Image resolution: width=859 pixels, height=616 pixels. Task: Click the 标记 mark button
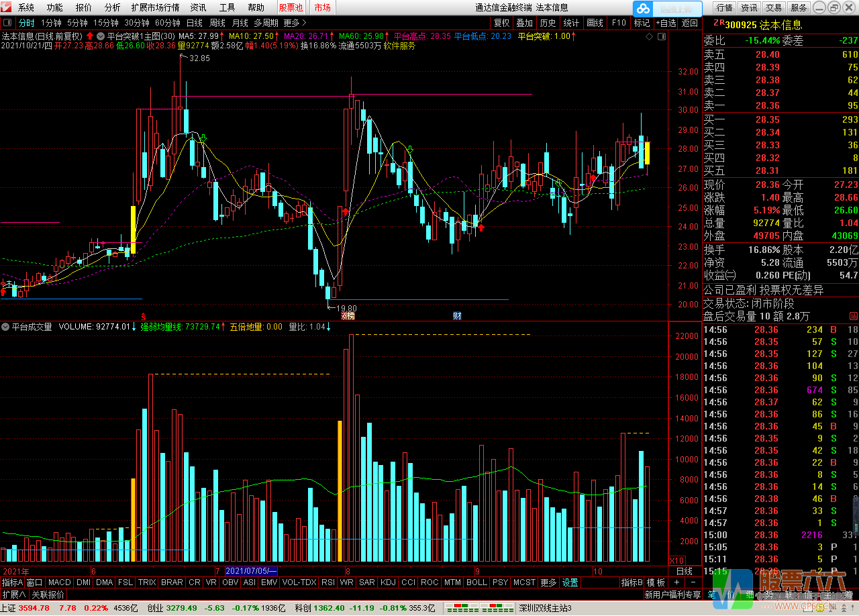[x=642, y=23]
